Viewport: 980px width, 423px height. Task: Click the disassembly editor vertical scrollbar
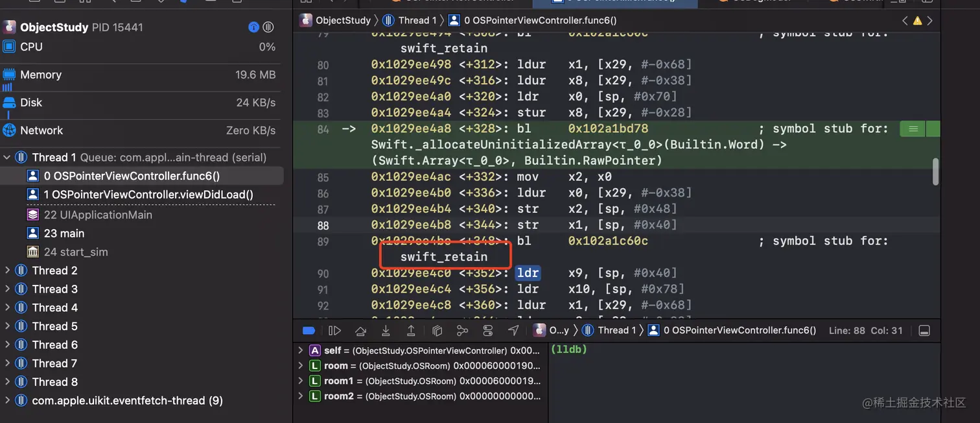tap(935, 172)
